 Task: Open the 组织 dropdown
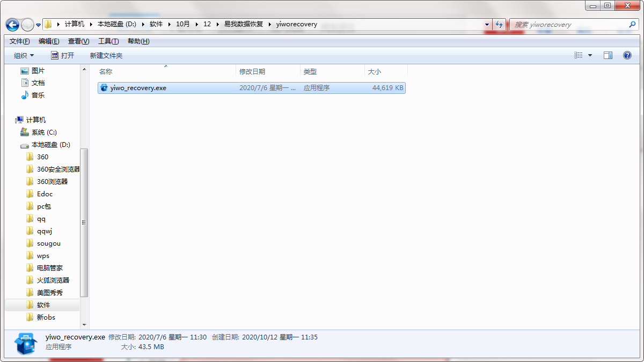(24, 56)
